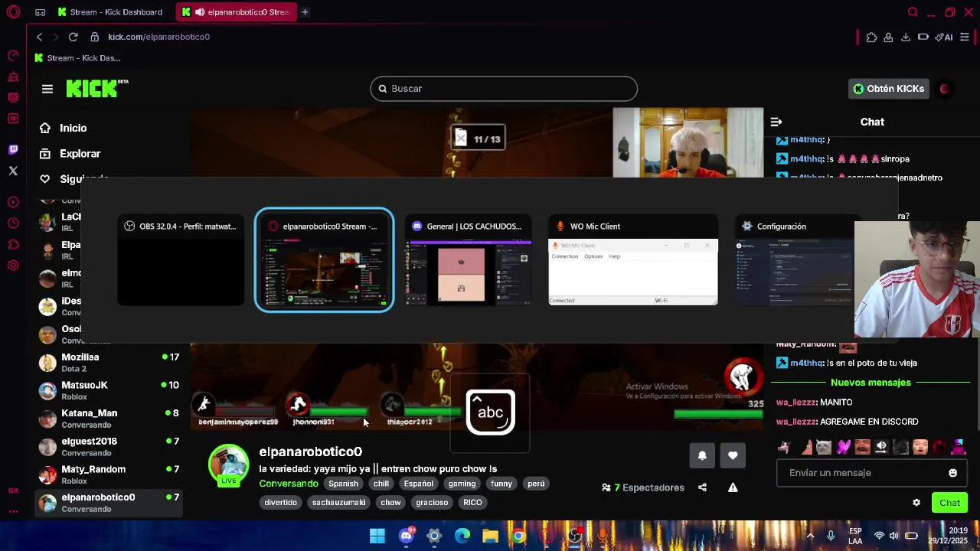
Task: Click the gaming tag
Action: coord(462,484)
